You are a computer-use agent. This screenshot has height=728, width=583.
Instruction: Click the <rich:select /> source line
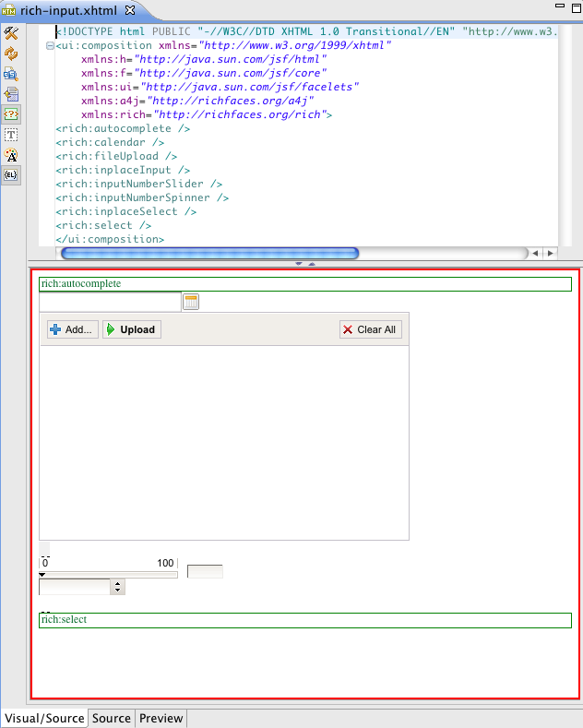coord(103,226)
